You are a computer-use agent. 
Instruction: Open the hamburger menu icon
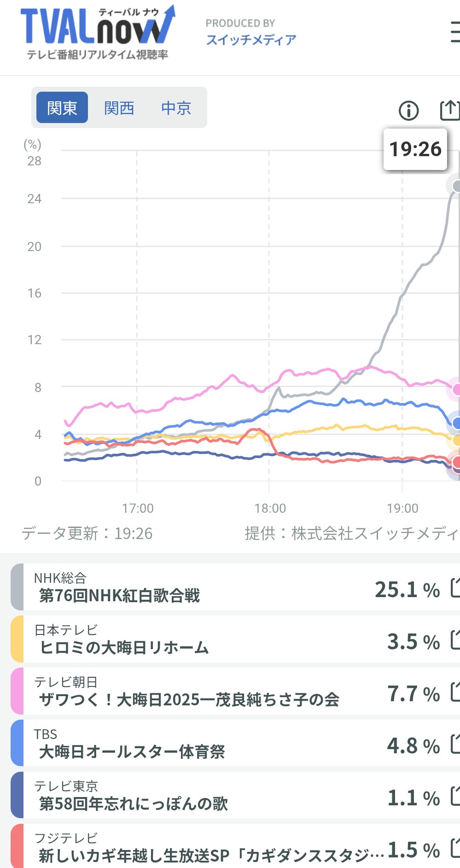(454, 32)
